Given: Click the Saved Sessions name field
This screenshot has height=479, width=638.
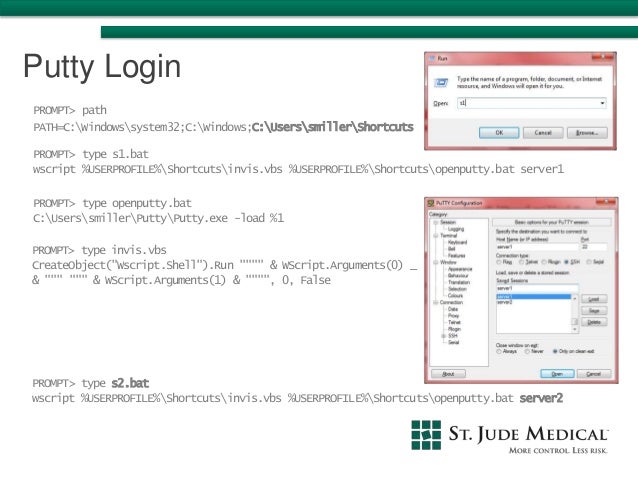Looking at the screenshot, I should click(537, 288).
